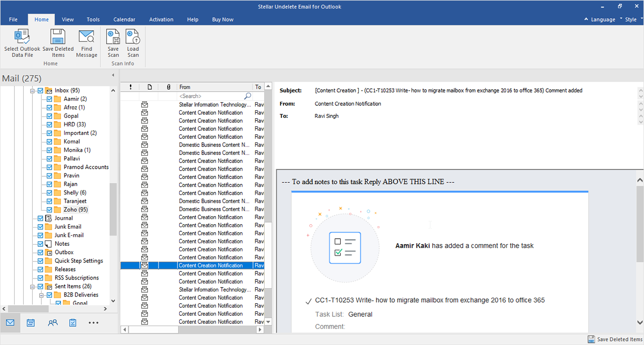Sort by the attachment paperclip column header
Image resolution: width=644 pixels, height=345 pixels.
pos(168,87)
